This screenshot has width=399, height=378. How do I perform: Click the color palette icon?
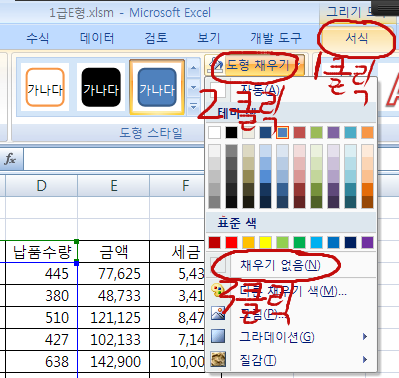coord(218,291)
